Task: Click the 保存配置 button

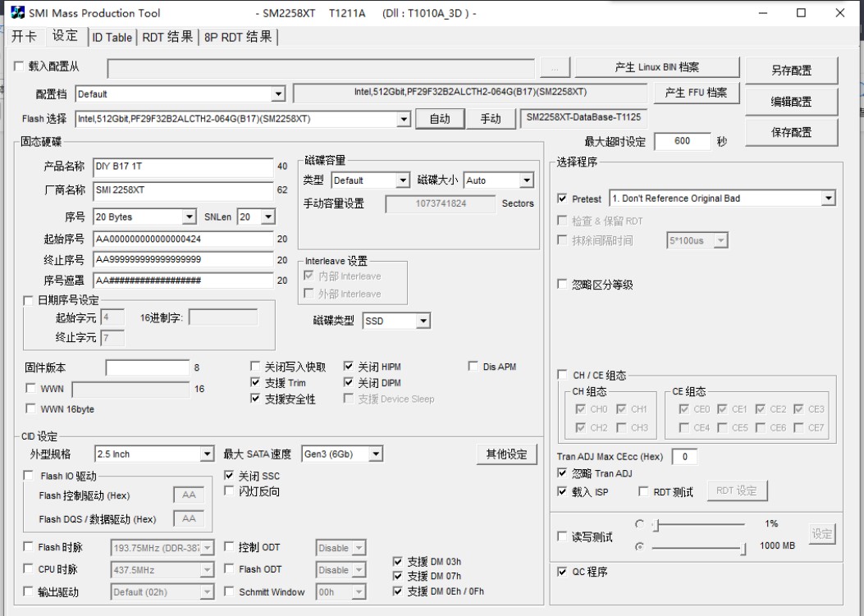Action: tap(791, 132)
